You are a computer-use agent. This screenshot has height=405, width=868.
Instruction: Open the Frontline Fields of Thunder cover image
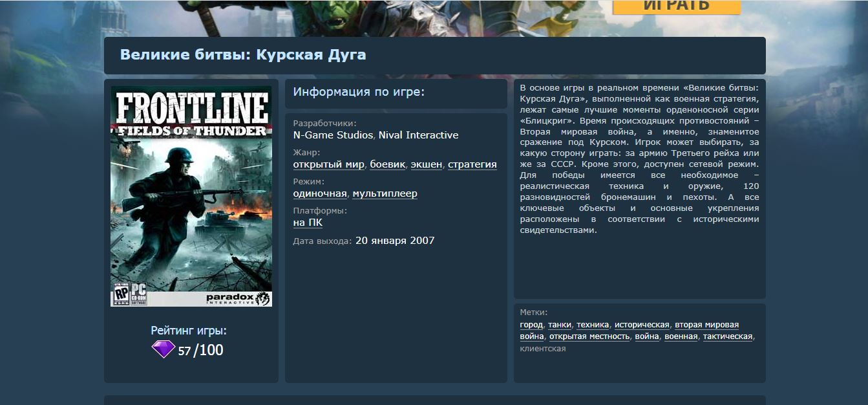[191, 196]
